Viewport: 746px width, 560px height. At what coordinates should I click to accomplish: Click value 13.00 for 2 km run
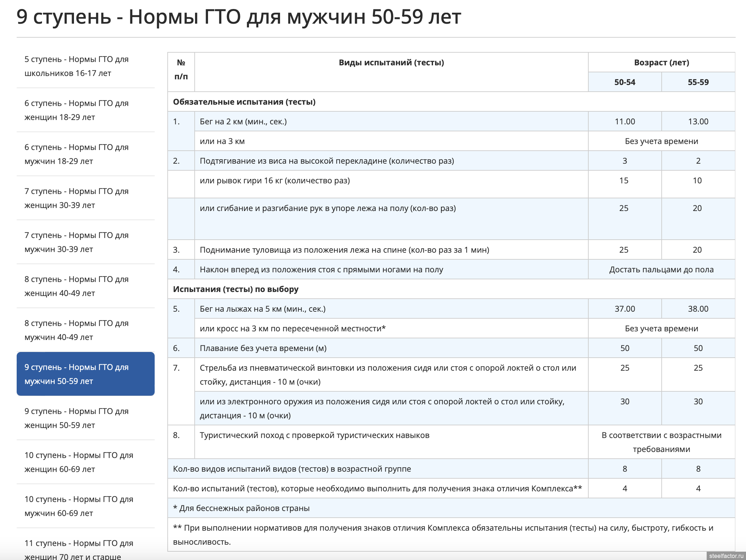[698, 121]
